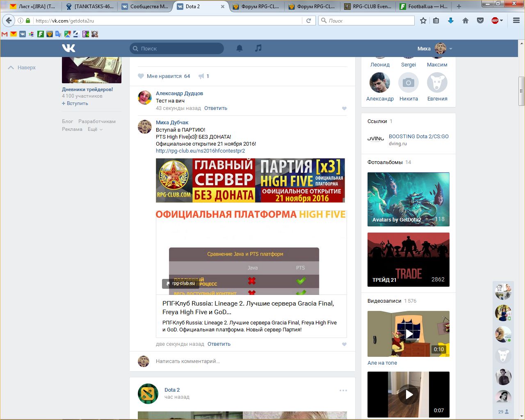The height and width of the screenshot is (420, 525).
Task: Open the ГЛАВНЫЙ СЕРВЕР banner image
Action: 250,180
